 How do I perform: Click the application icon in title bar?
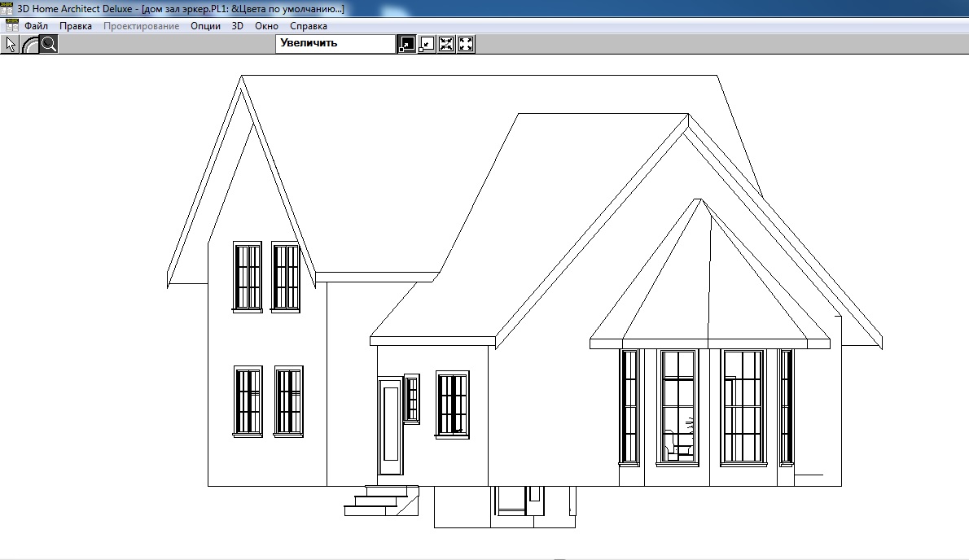click(x=7, y=9)
